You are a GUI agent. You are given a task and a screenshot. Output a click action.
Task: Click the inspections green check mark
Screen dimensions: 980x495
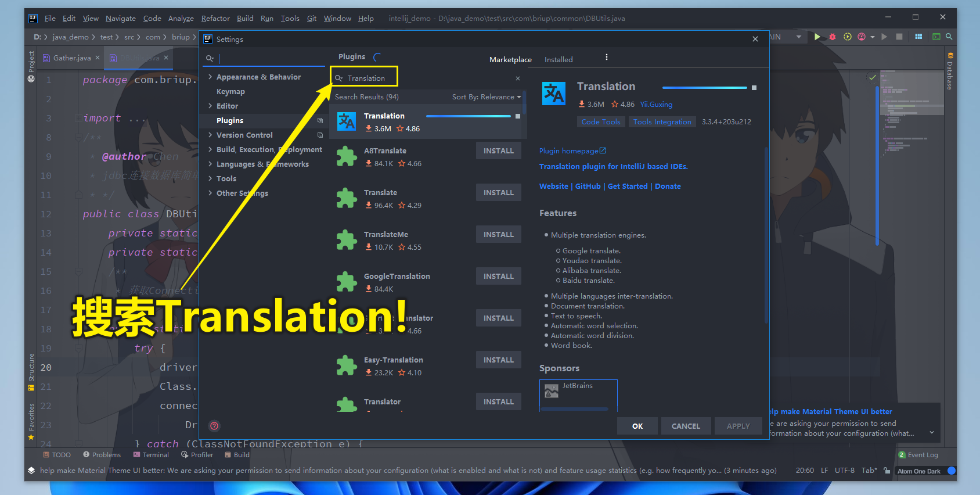point(872,77)
